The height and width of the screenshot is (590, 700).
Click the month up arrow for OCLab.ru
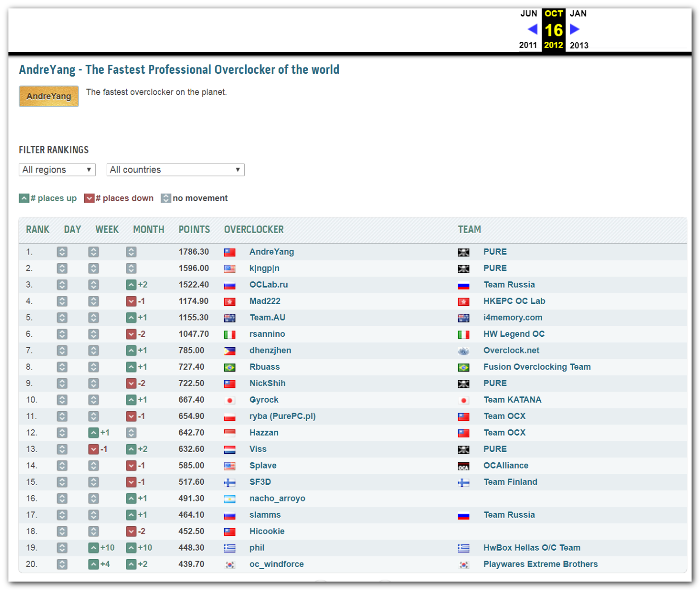pos(131,285)
